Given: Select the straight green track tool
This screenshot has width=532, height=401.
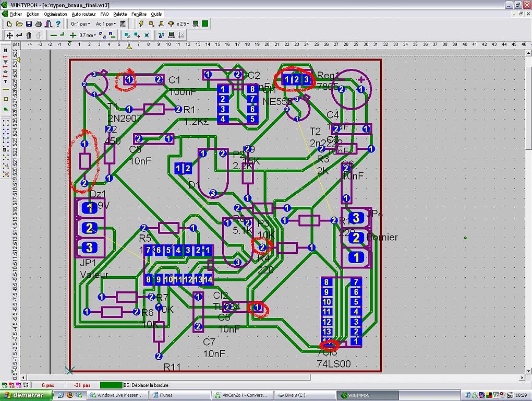Looking at the screenshot, I should click(x=53, y=35).
